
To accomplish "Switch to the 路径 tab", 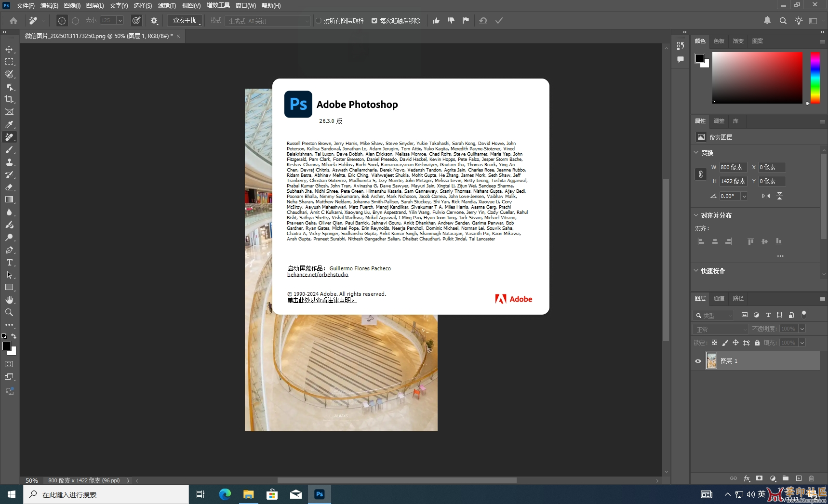I will tap(738, 298).
